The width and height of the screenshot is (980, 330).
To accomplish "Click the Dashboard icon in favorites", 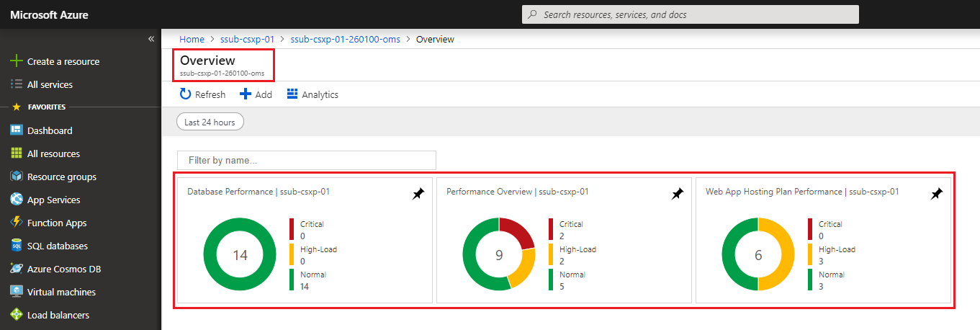I will 17,130.
